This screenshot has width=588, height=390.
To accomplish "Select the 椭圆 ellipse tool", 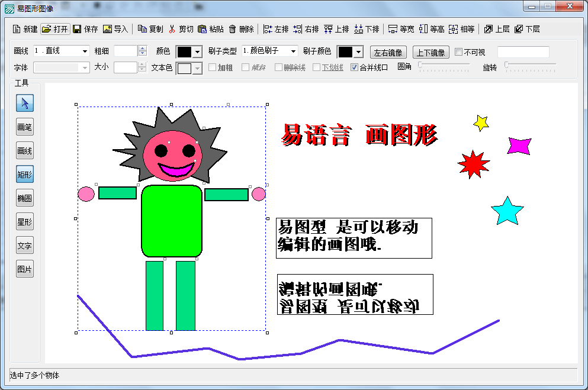I will [x=24, y=198].
